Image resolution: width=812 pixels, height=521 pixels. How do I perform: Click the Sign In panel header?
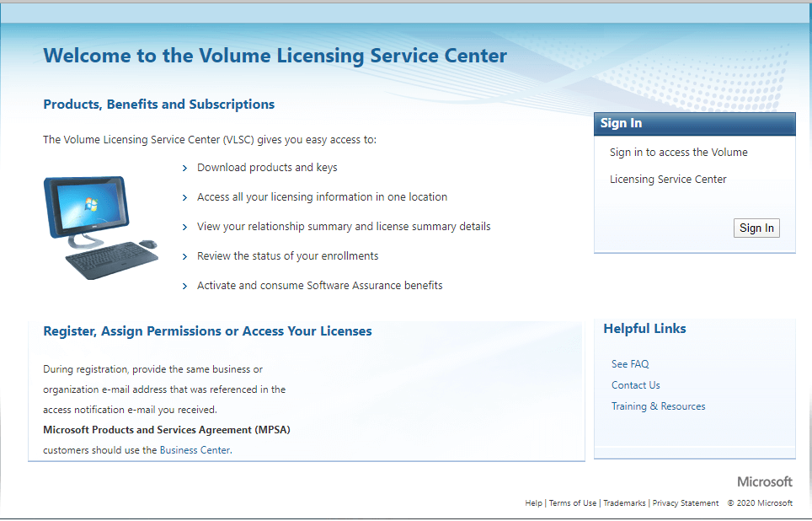(x=694, y=123)
